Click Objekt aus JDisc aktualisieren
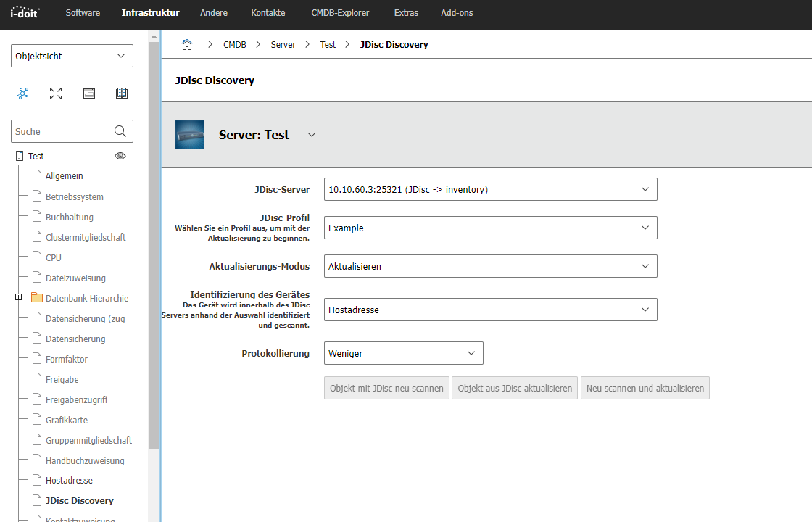812x522 pixels. pyautogui.click(x=515, y=388)
